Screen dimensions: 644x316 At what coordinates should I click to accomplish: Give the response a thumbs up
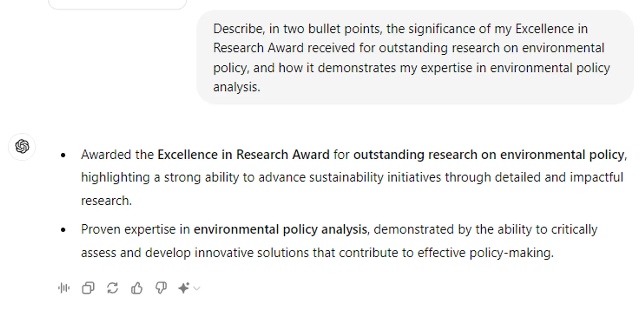[x=137, y=288]
